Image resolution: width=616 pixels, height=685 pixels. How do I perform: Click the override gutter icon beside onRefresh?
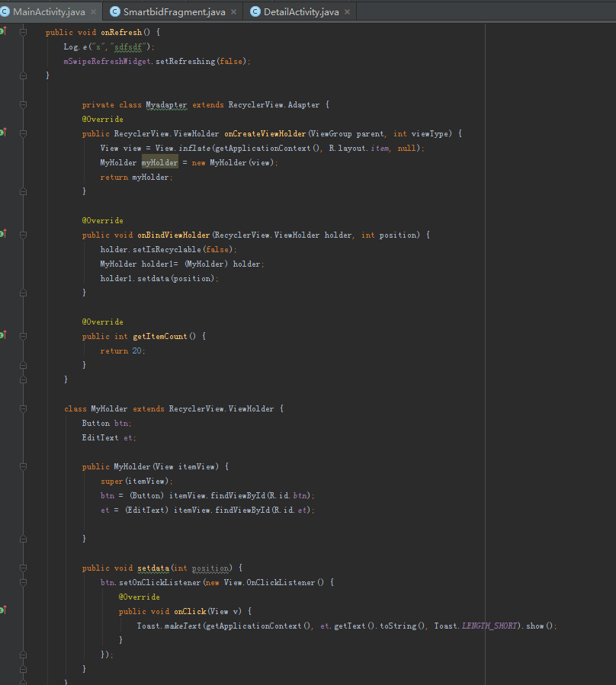[4, 30]
